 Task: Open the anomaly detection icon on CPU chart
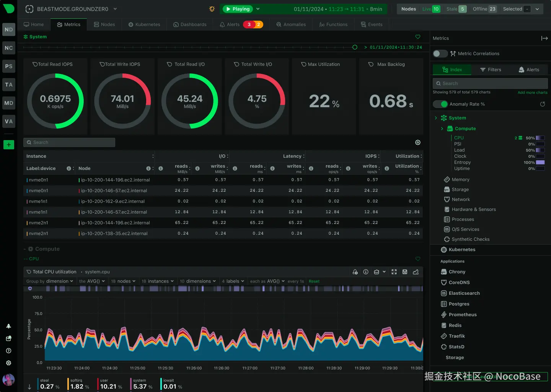355,272
